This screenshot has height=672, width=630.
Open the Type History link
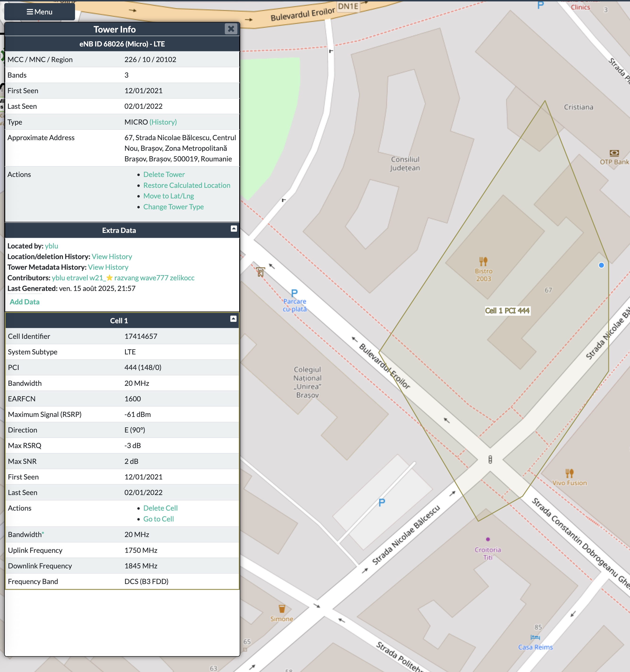pos(163,122)
